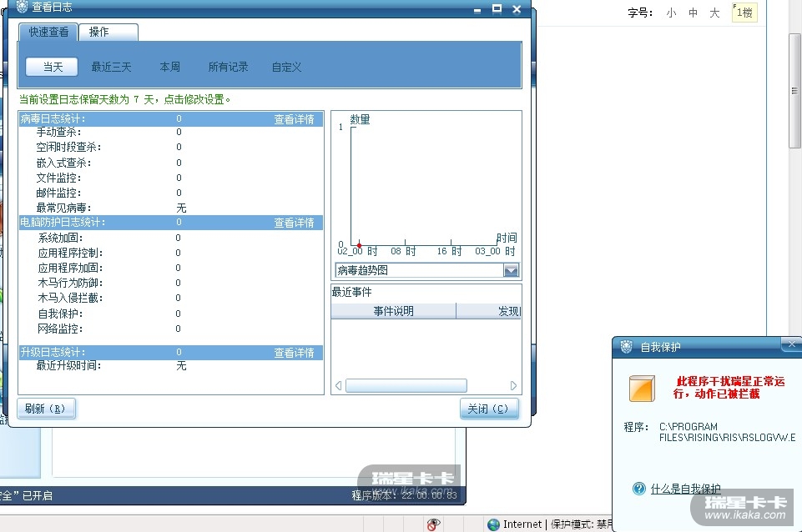Click the program path C:\PROGRAM FILES\RISING text
This screenshot has width=802, height=532.
[728, 432]
